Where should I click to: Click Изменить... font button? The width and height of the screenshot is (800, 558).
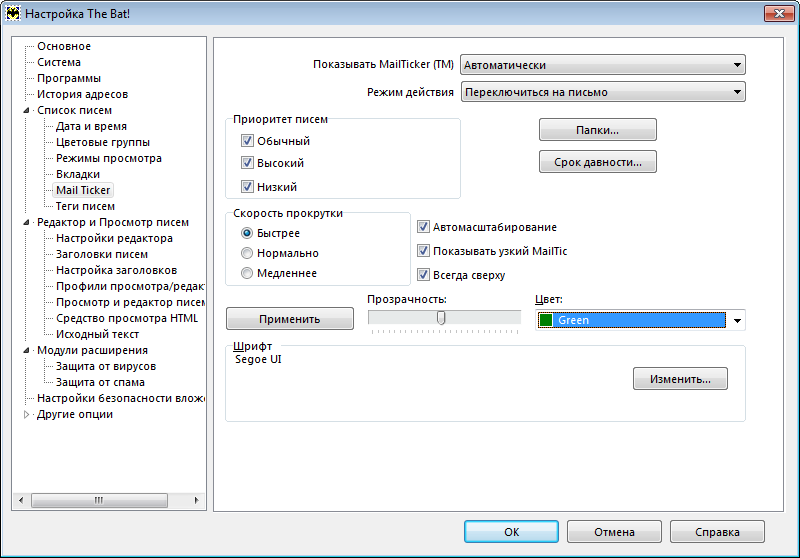click(680, 379)
